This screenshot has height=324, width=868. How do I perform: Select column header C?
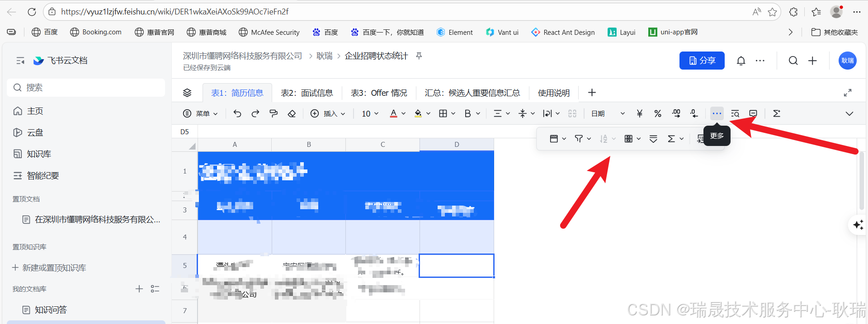382,145
